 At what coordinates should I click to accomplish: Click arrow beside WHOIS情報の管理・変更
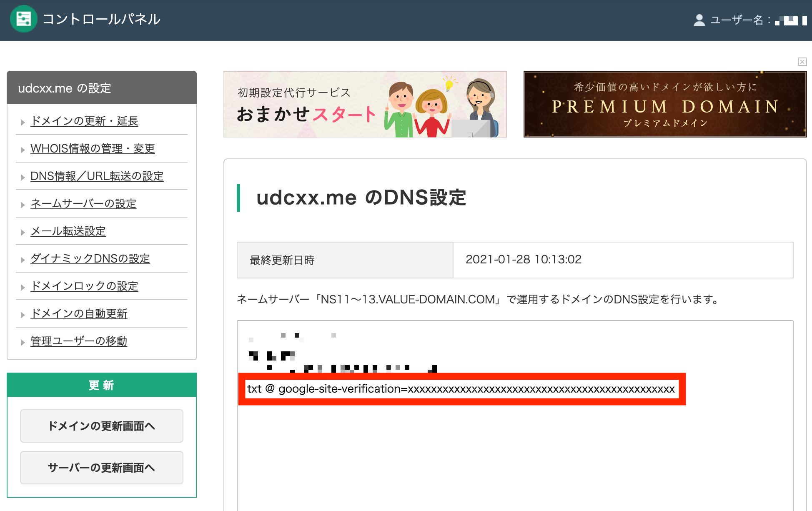click(x=23, y=150)
